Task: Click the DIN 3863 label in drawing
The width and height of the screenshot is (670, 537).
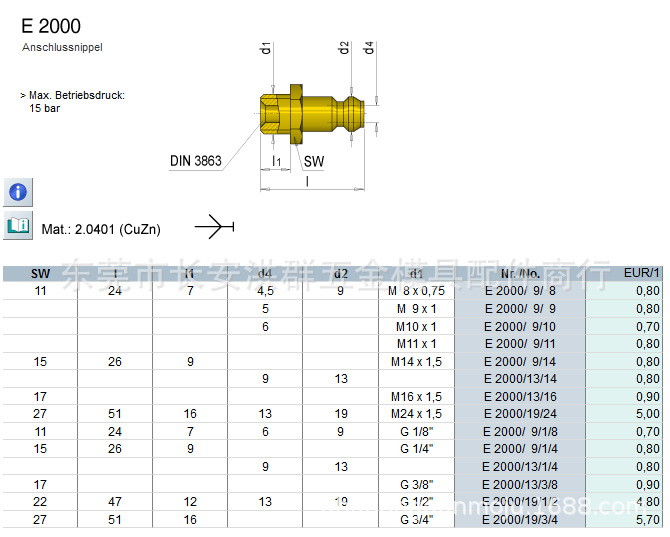Action: 196,161
